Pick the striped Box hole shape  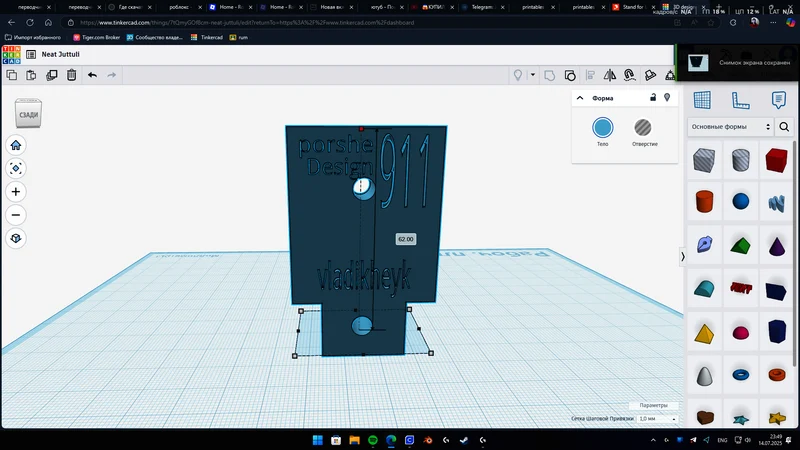(x=704, y=160)
